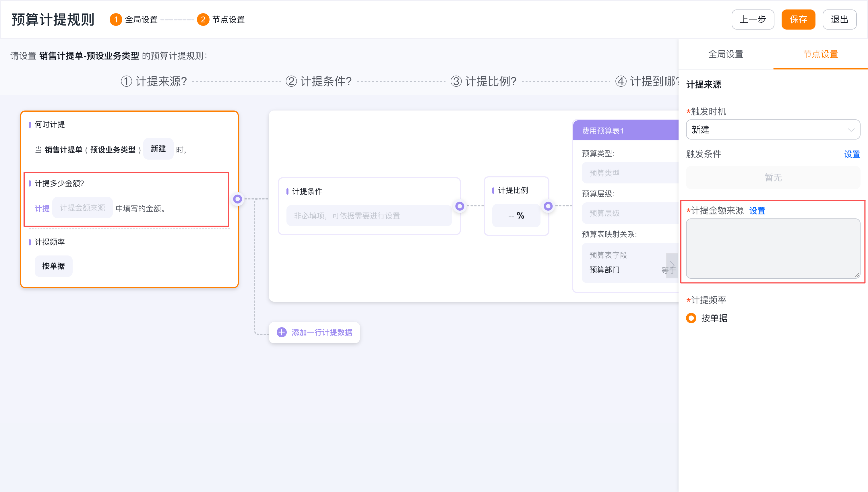
Task: Switch to the 节点设置 tab in right panel
Action: click(820, 54)
